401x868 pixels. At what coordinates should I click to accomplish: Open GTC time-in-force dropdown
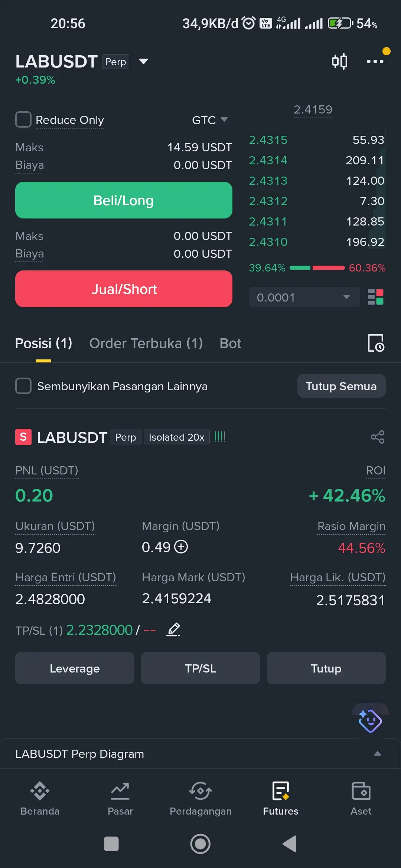pyautogui.click(x=210, y=120)
